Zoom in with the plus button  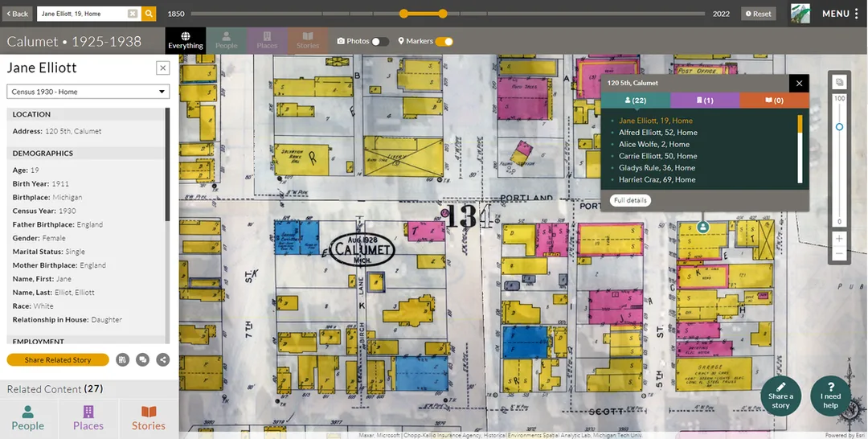click(839, 239)
